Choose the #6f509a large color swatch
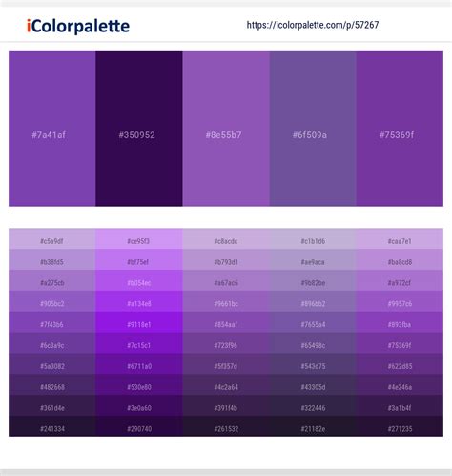 click(x=313, y=129)
